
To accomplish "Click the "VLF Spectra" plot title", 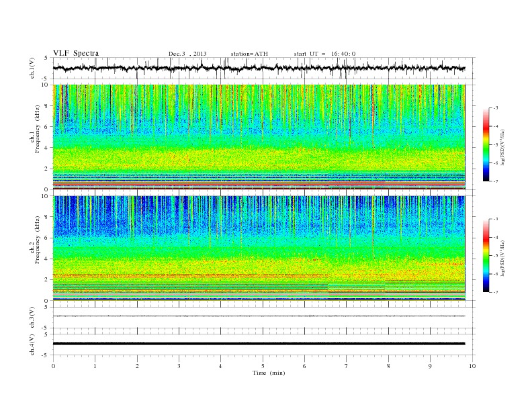I will [x=76, y=53].
